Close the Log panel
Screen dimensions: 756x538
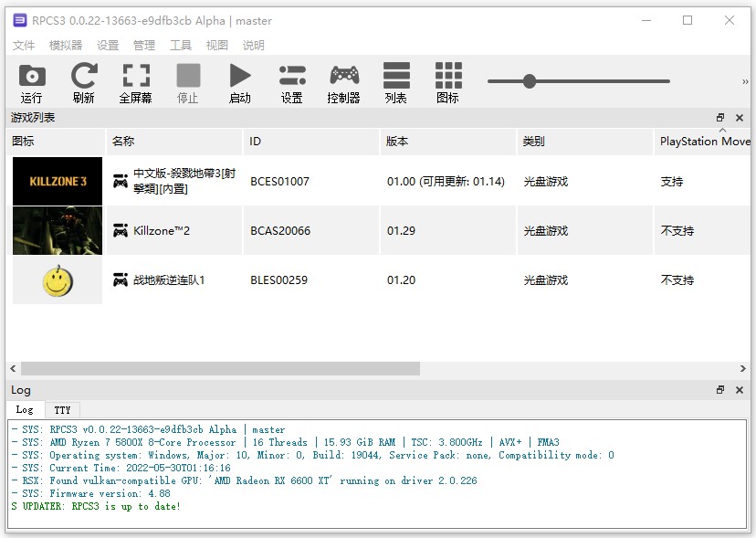(x=740, y=389)
